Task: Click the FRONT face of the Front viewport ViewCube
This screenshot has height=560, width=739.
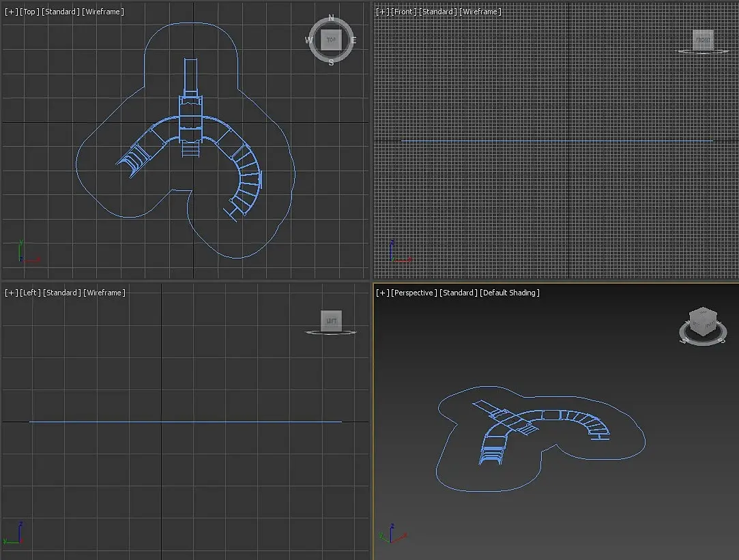Action: tap(703, 40)
